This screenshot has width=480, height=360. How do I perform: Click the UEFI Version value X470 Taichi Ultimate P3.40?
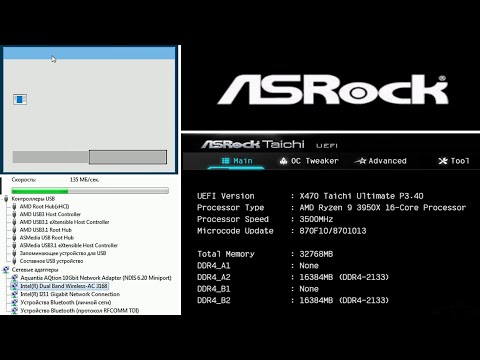361,196
